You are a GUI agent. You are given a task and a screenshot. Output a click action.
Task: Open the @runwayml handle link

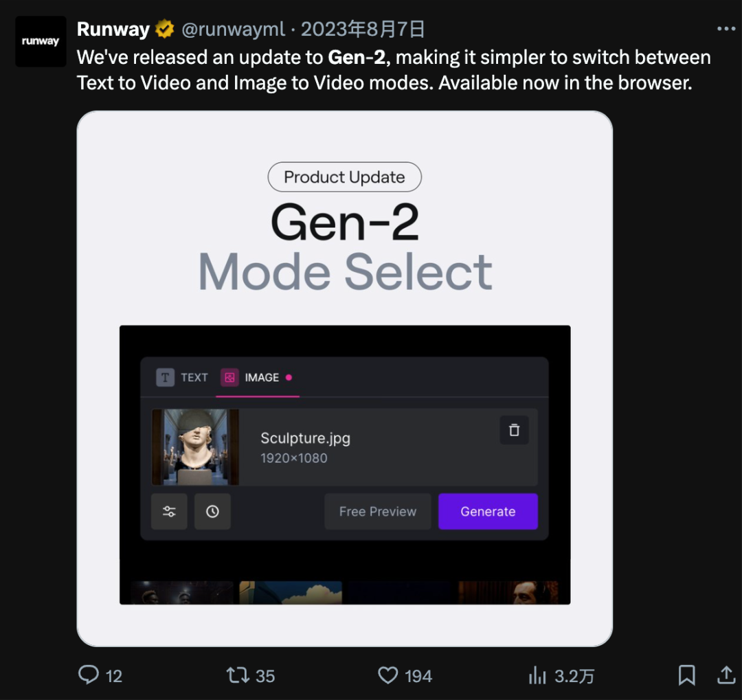233,30
